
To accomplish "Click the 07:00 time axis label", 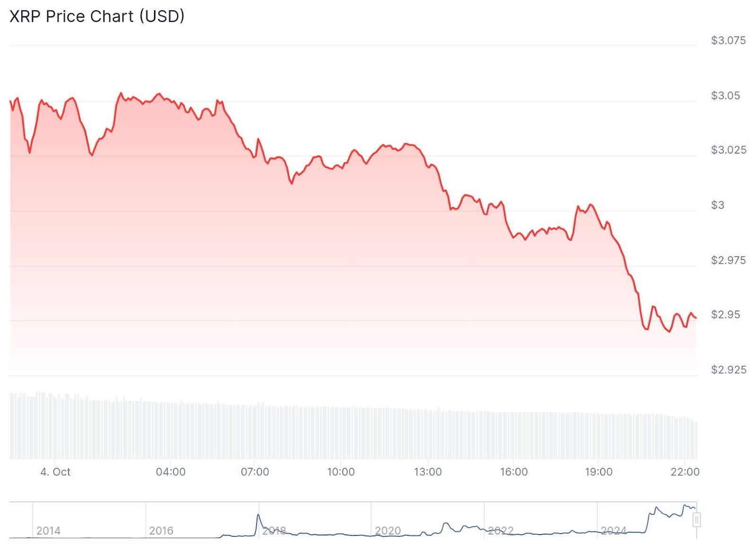I will (255, 472).
